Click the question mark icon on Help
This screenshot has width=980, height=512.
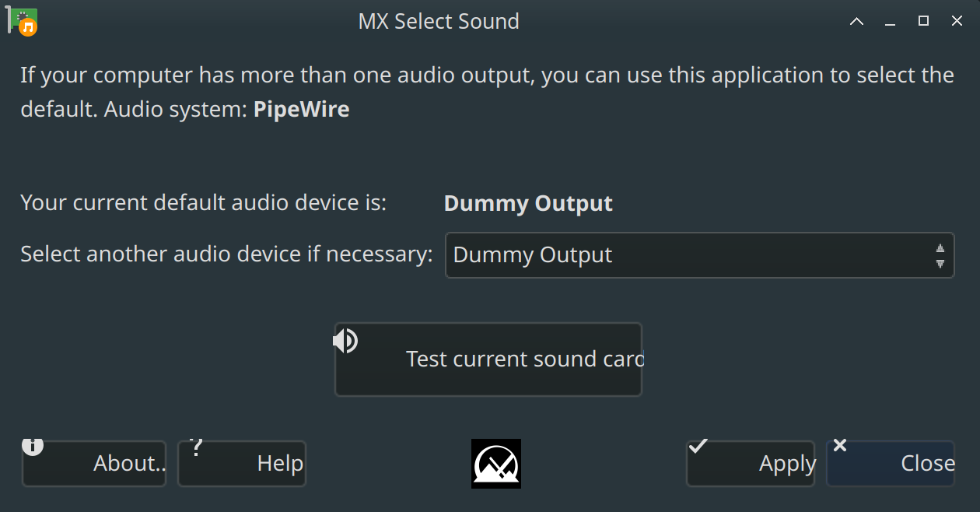196,447
